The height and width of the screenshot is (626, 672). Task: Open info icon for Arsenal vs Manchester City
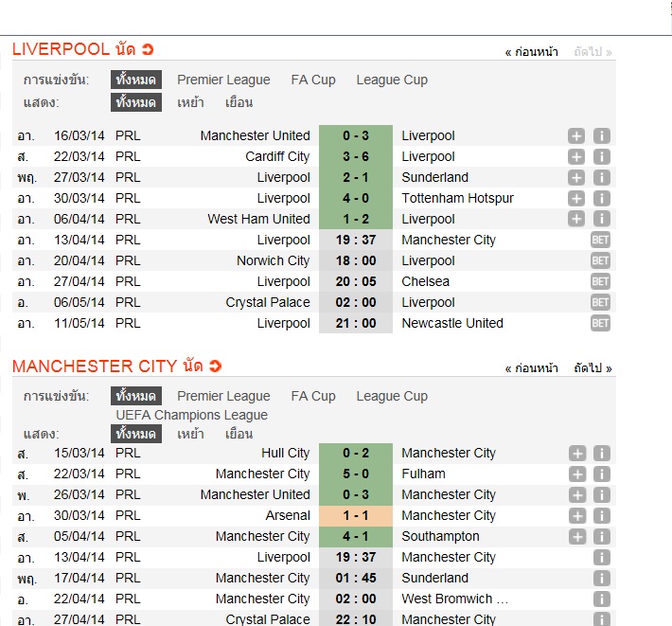click(x=601, y=515)
